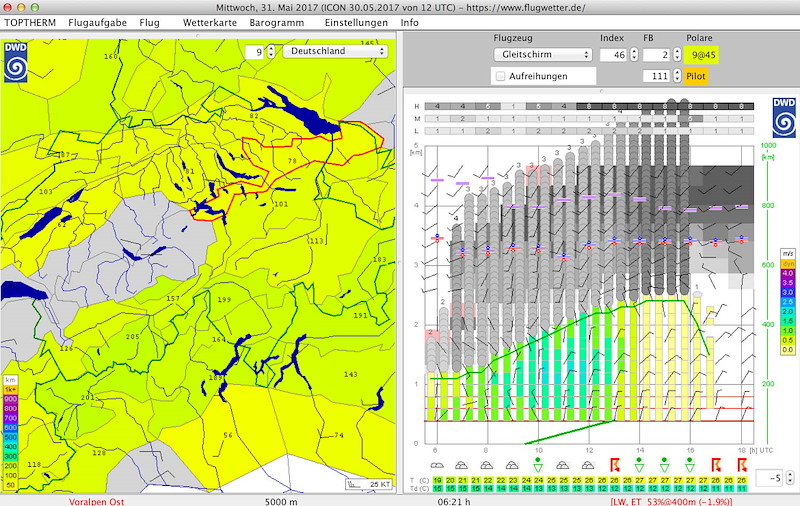The image size is (800, 506).
Task: Click the green thermal triangle icon at 14 UTC
Action: (639, 465)
